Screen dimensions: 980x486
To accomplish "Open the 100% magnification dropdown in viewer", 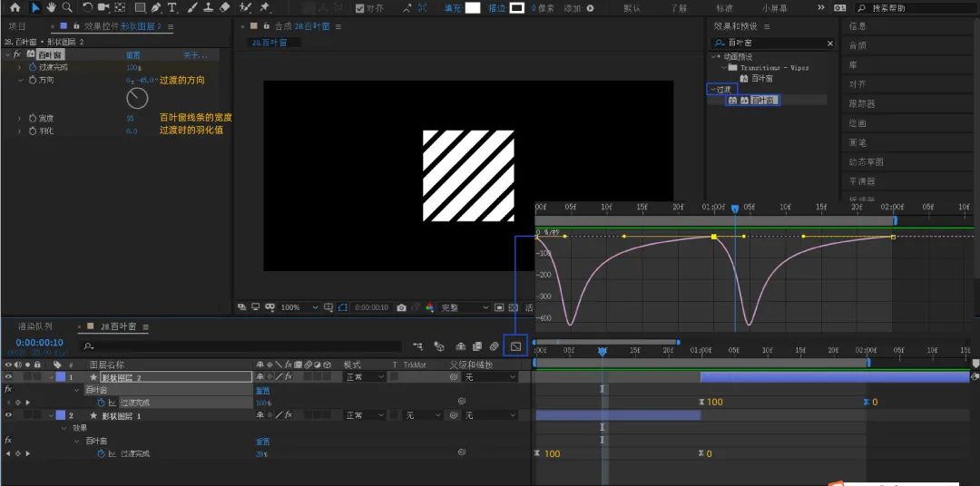I will [x=299, y=307].
